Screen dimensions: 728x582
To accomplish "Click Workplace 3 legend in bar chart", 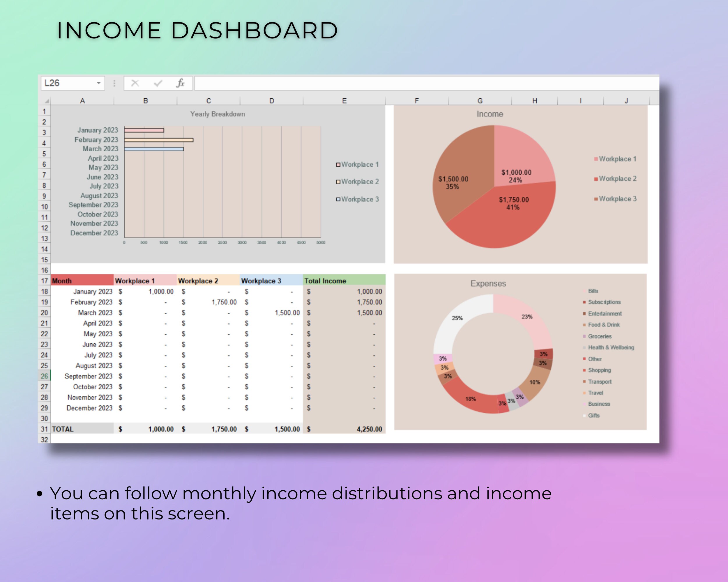I will pos(357,199).
